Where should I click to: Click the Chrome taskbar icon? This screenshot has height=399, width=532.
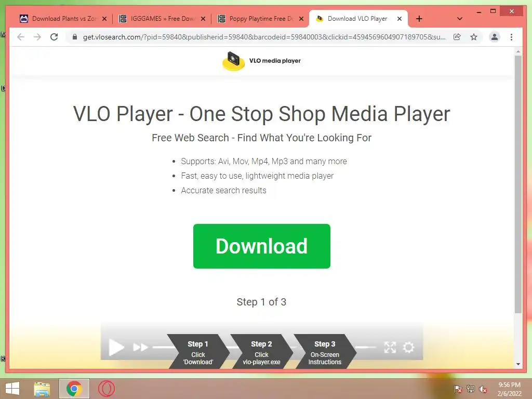coord(74,389)
